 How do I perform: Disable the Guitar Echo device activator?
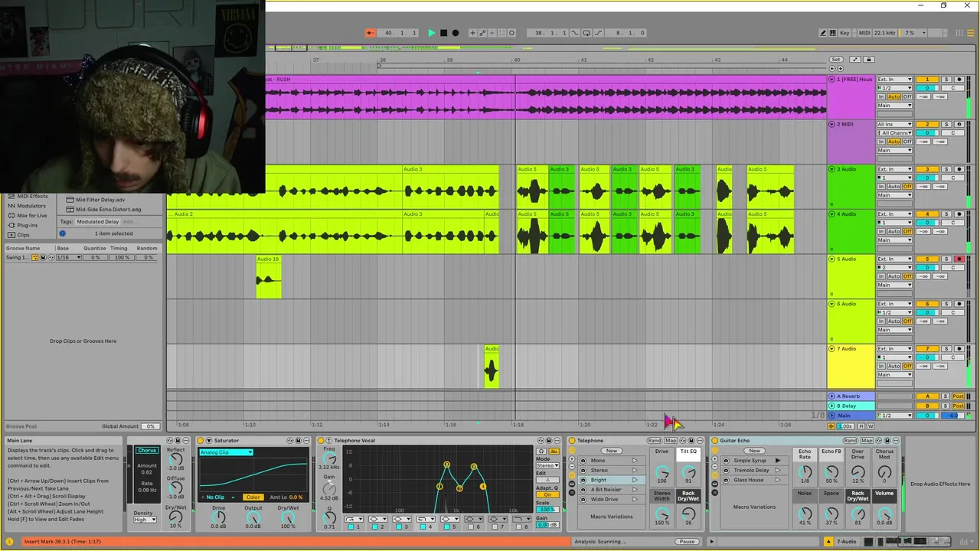[714, 441]
